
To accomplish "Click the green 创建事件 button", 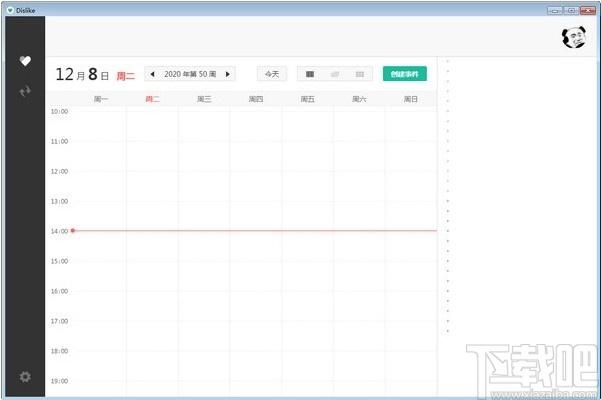I will tap(404, 74).
